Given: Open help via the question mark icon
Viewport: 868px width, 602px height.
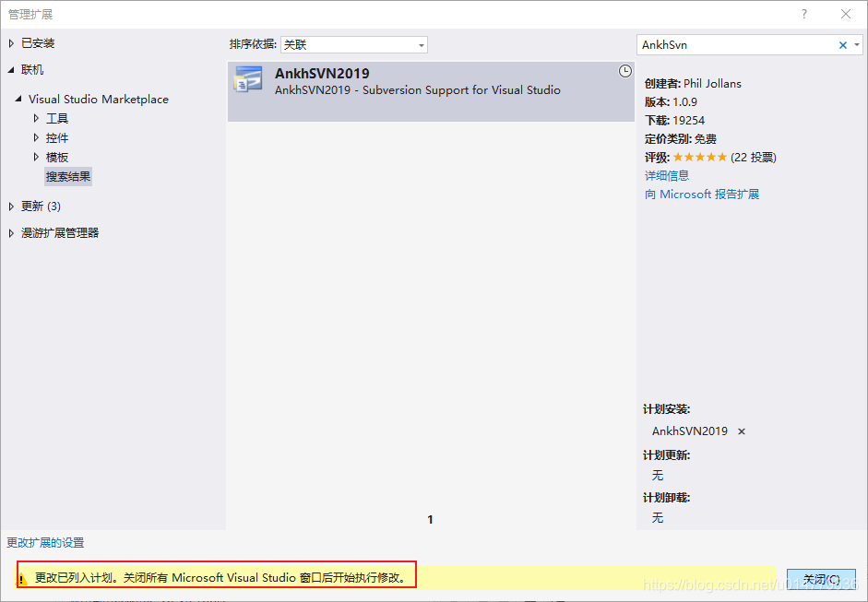Looking at the screenshot, I should click(x=803, y=14).
